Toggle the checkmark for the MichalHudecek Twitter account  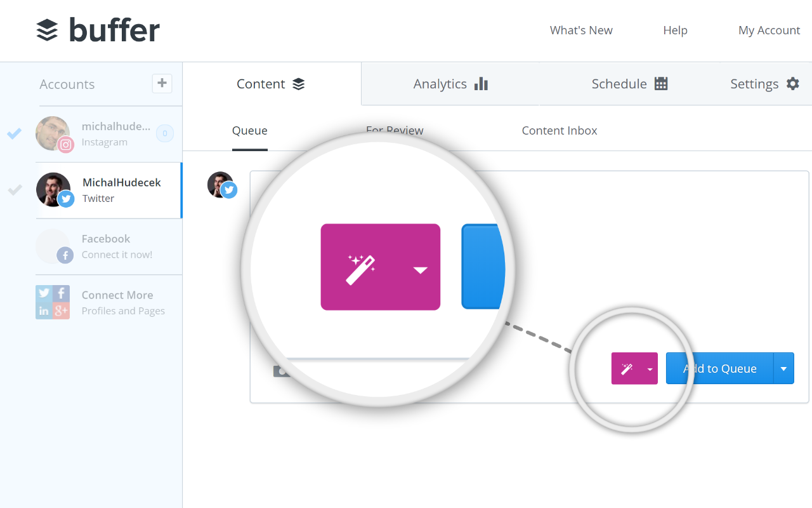15,190
